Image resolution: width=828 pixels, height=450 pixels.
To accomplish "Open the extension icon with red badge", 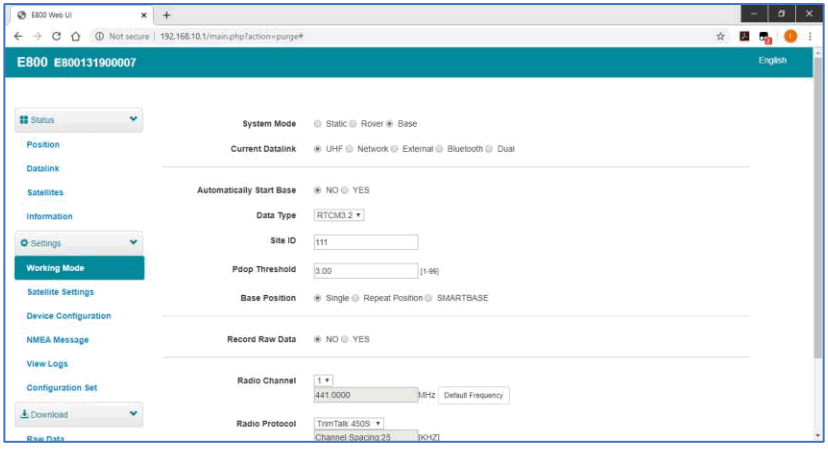I will pos(765,37).
